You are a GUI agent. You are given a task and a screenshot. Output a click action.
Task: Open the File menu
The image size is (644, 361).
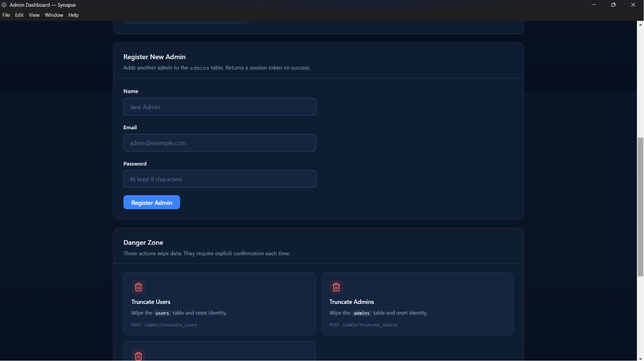[x=6, y=15]
